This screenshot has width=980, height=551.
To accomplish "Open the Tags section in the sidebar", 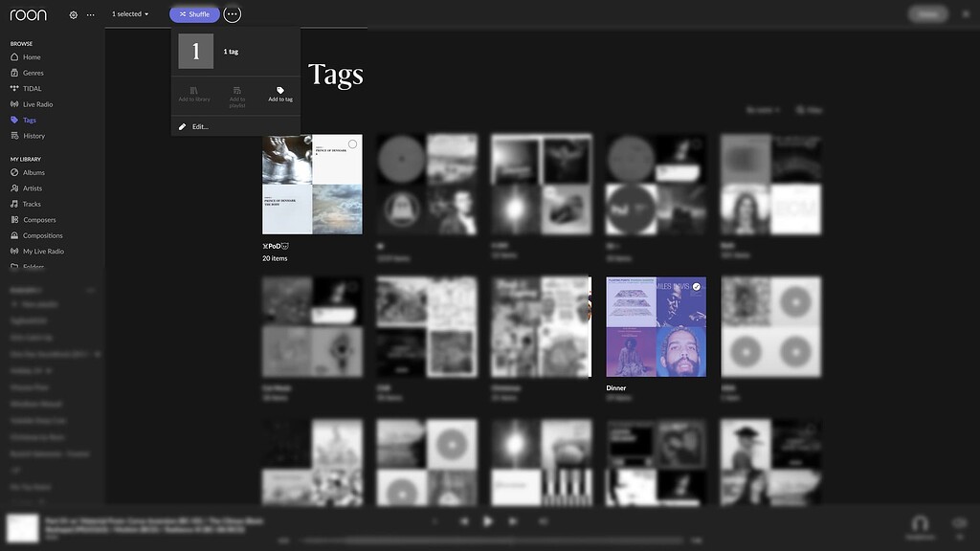I will pos(33,120).
